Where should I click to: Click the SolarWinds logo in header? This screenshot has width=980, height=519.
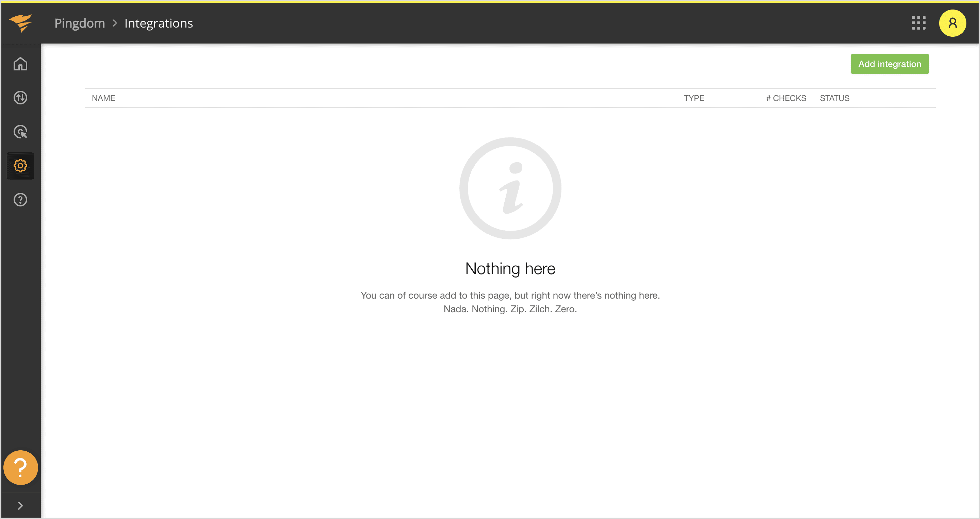(x=20, y=23)
